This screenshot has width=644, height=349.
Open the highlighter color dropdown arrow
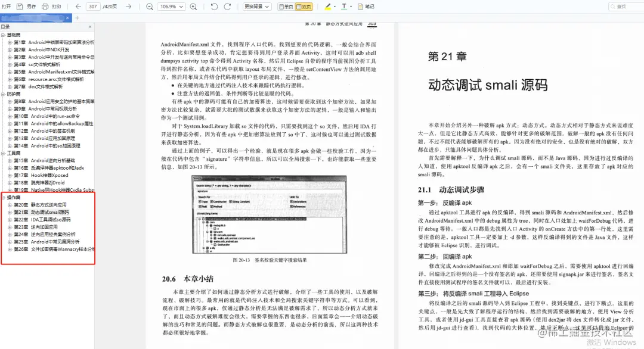(x=335, y=7)
